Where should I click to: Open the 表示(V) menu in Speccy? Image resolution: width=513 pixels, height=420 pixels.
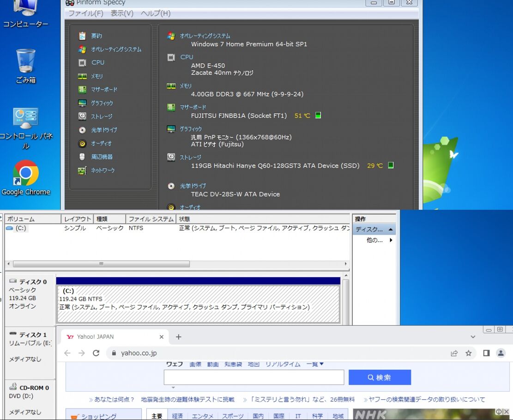122,13
